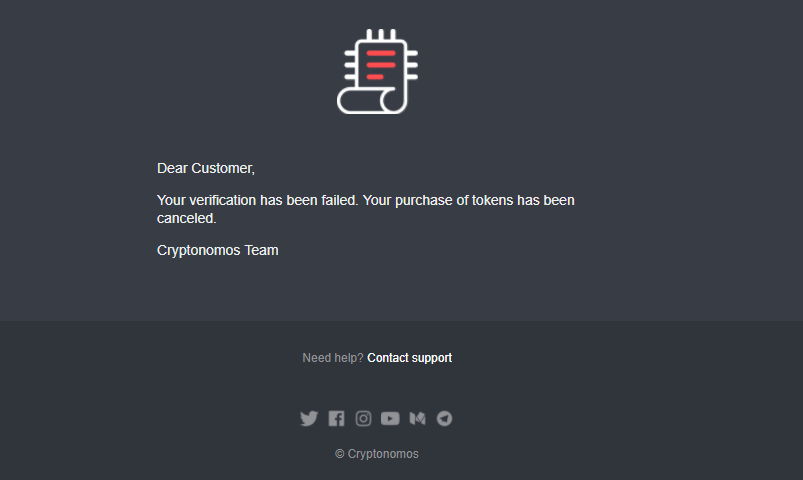803x480 pixels.
Task: Open the Twitter bird icon link
Action: coord(309,419)
